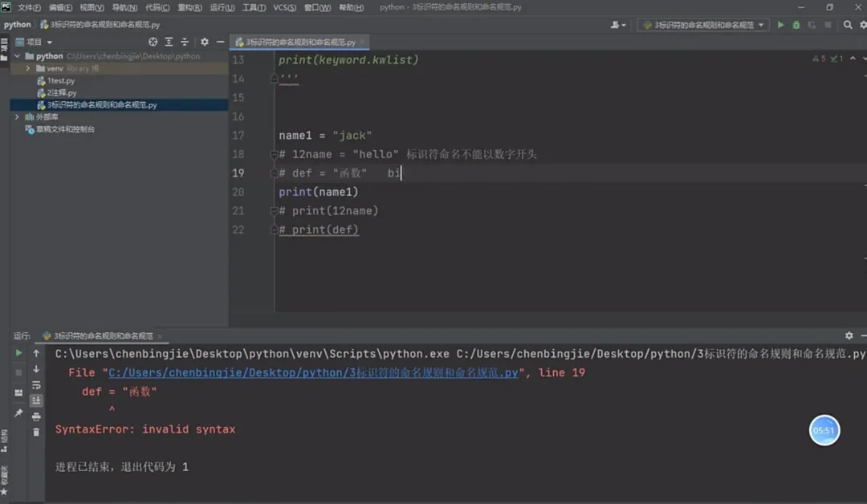Open the 视图(V) menu
The image size is (867, 504).
click(x=92, y=7)
